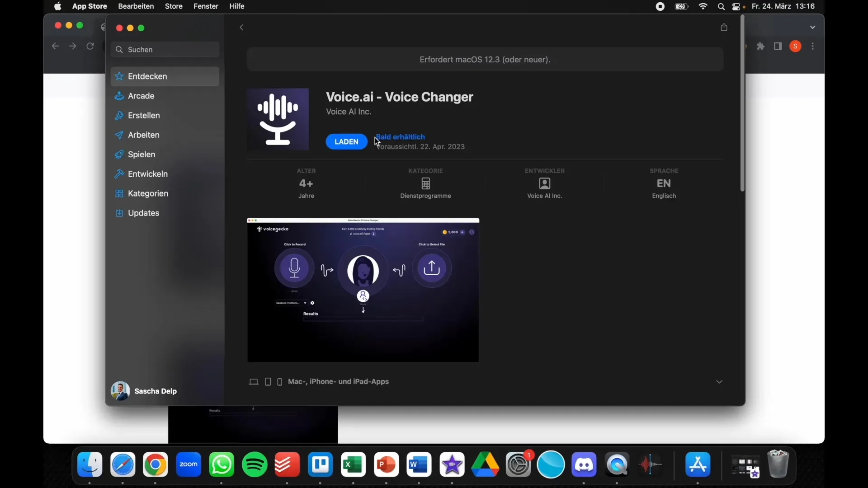This screenshot has width=868, height=488.
Task: Click the Mac laptop device icon
Action: [x=254, y=382]
